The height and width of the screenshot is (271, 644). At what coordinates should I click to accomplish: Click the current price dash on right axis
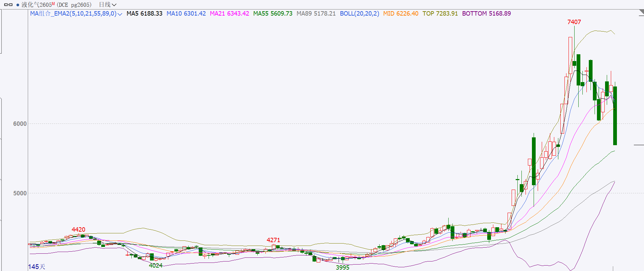tap(639, 145)
